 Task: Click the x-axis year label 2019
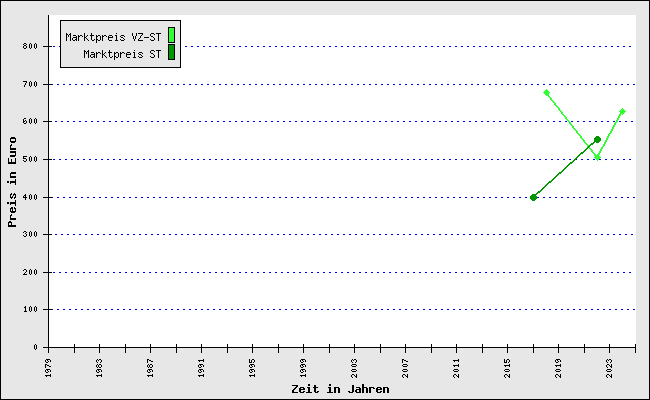(558, 368)
